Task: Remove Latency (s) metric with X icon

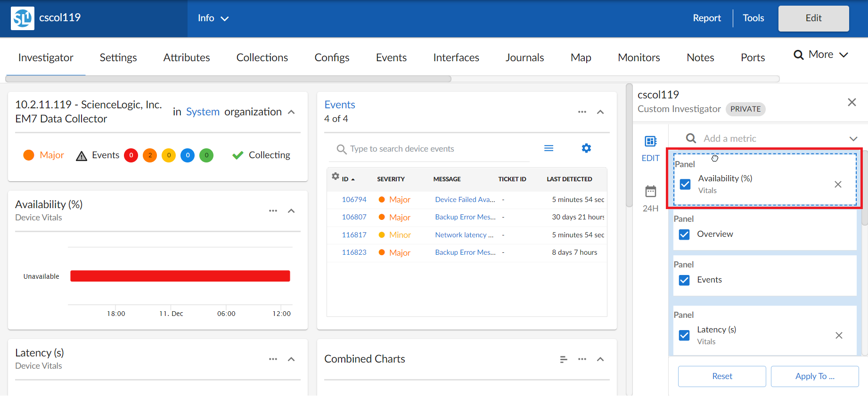Action: click(839, 335)
